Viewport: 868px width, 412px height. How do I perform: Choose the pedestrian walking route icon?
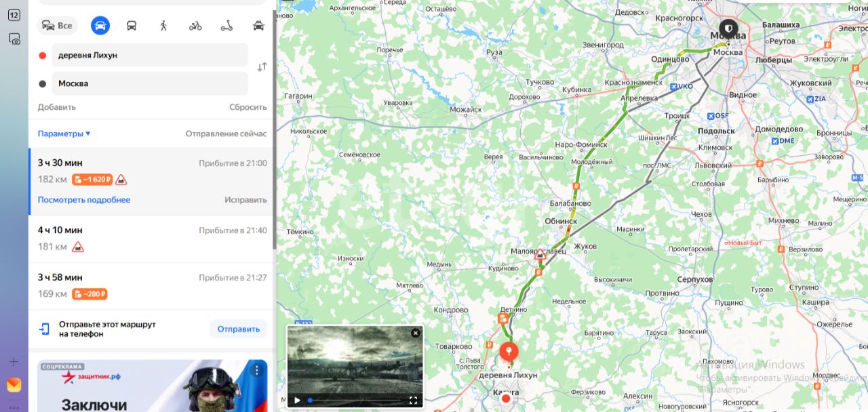(x=163, y=26)
